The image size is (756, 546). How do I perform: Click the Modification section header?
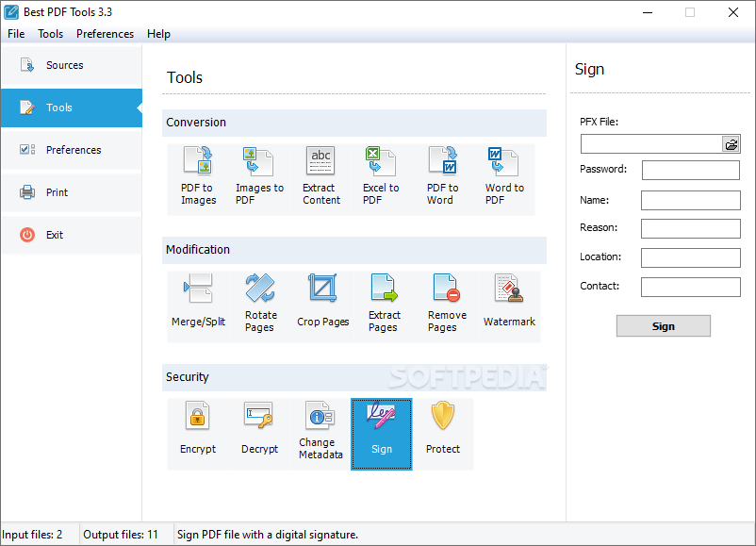click(x=354, y=250)
